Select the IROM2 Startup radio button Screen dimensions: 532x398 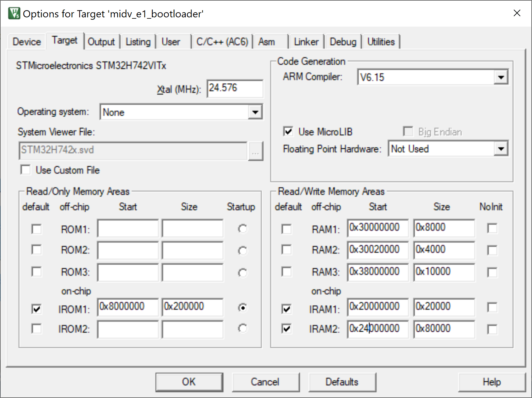243,329
